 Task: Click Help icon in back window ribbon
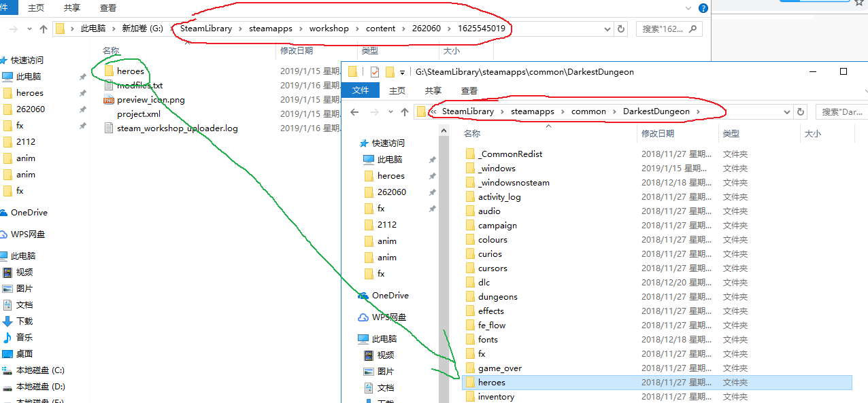[703, 8]
